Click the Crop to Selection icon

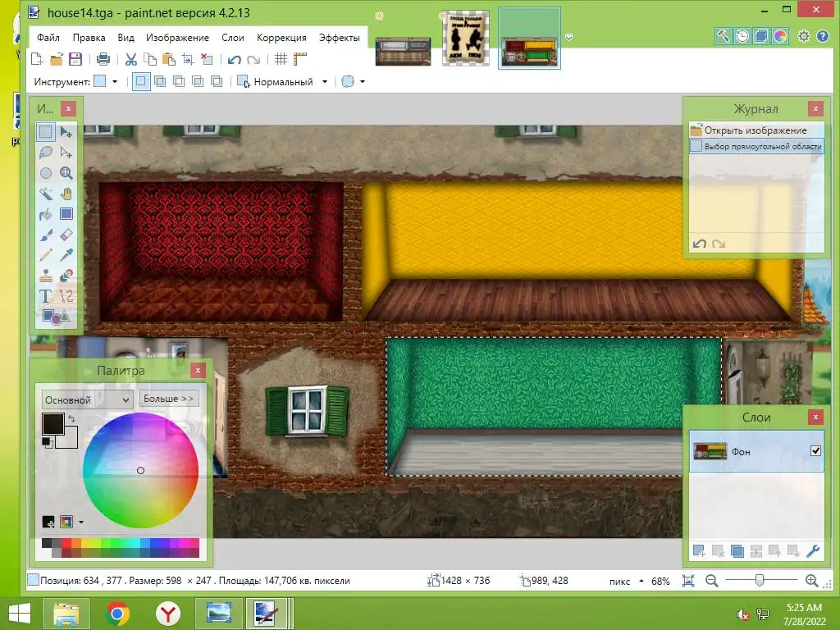pos(188,59)
